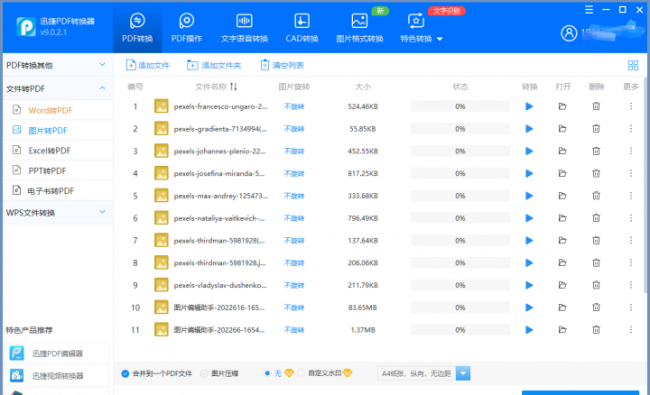The width and height of the screenshot is (650, 395).
Task: Select file name pexels-vladyslav-dushenko
Action: click(x=220, y=285)
